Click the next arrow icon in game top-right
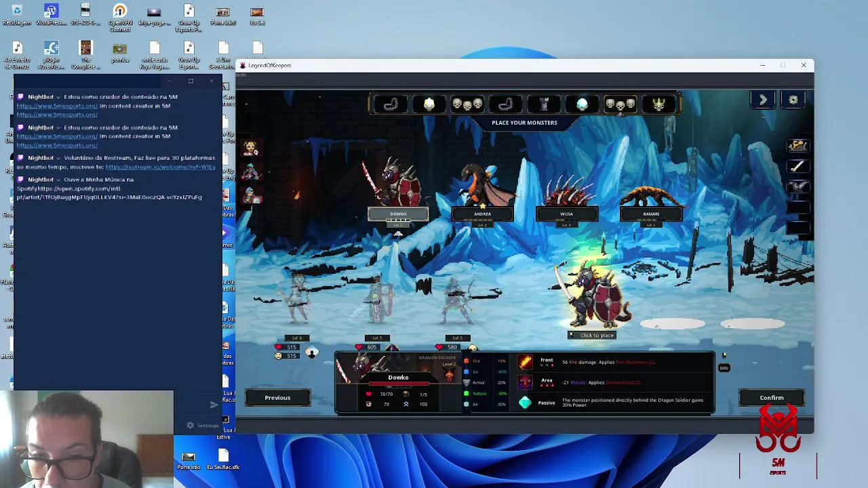868x488 pixels. click(763, 100)
